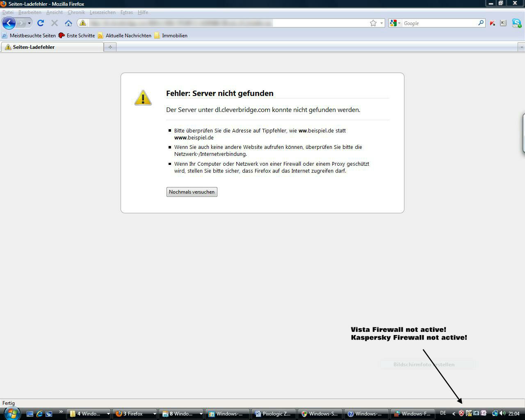Click the volume speaker tray icon
525x420 pixels.
502,413
